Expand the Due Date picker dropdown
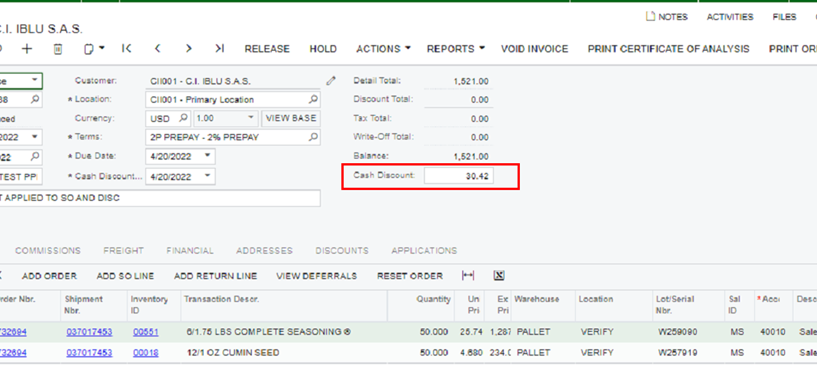This screenshot has width=817, height=391. tap(207, 156)
